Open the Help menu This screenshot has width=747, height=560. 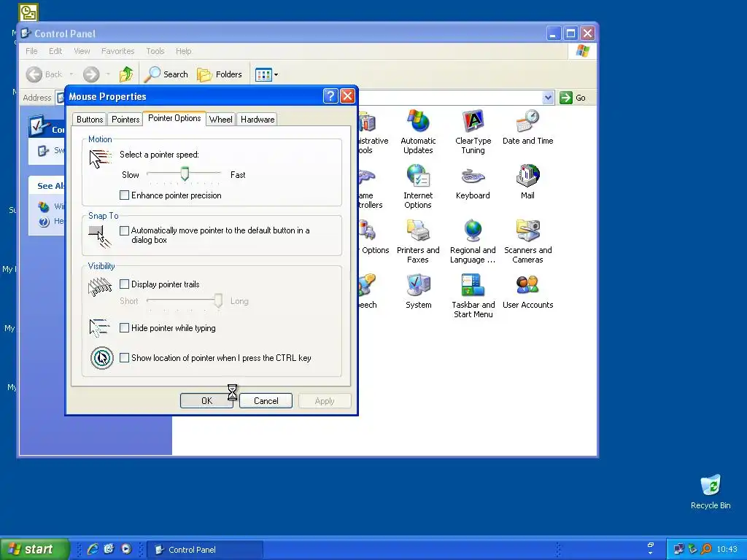pos(183,51)
